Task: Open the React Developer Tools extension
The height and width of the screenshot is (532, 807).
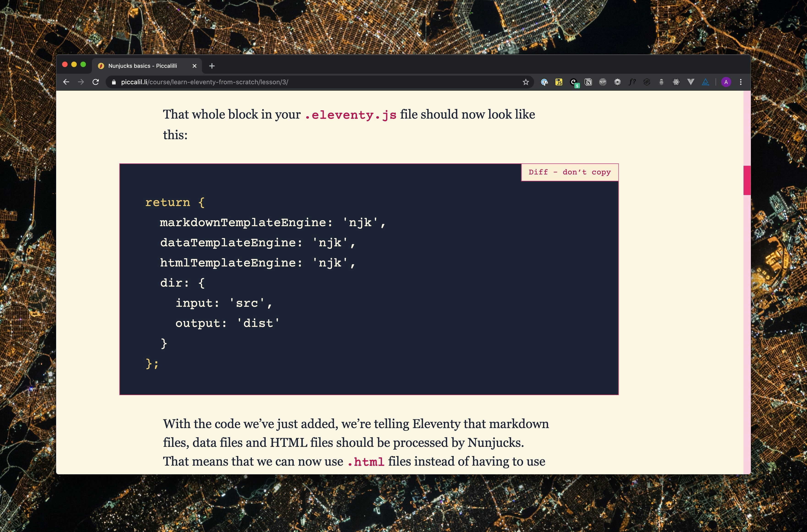Action: (676, 82)
